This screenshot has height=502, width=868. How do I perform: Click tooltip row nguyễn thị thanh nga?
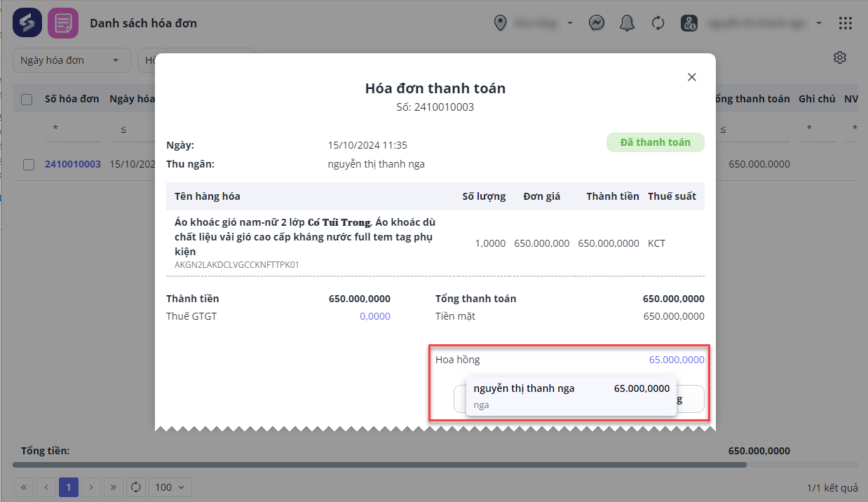click(571, 396)
